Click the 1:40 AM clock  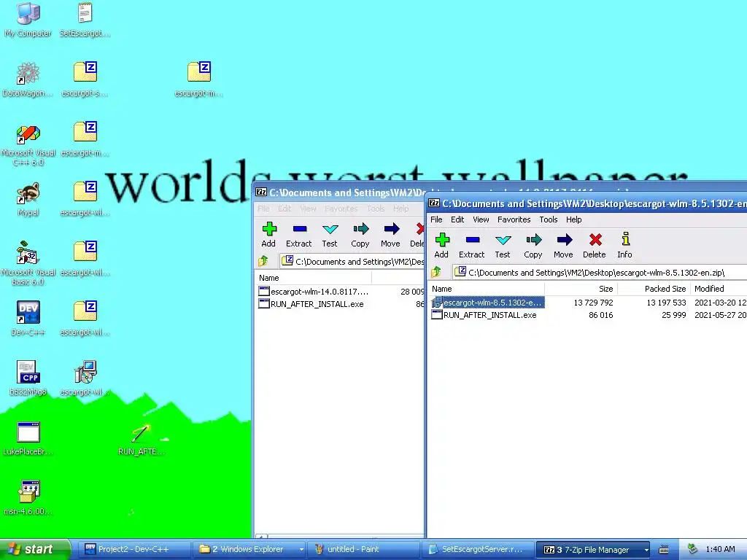pyautogui.click(x=720, y=549)
